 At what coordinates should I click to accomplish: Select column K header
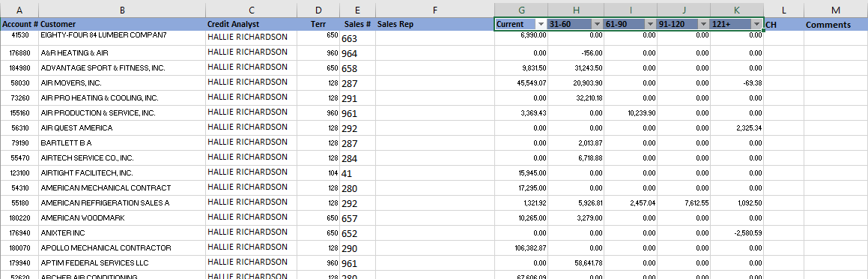[737, 10]
